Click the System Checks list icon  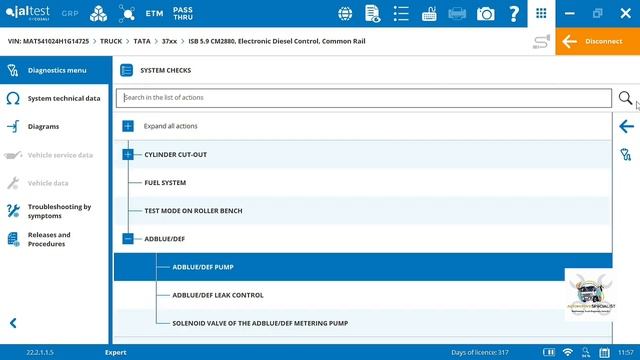[x=127, y=70]
